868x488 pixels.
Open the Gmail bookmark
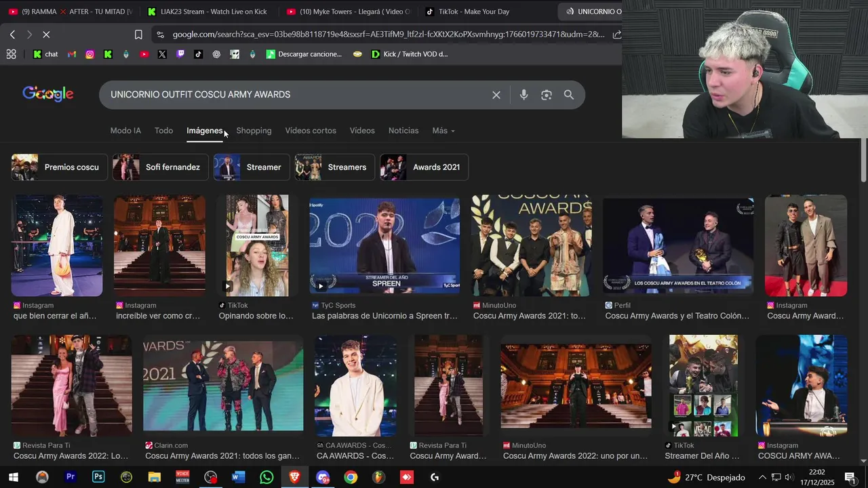coord(72,54)
